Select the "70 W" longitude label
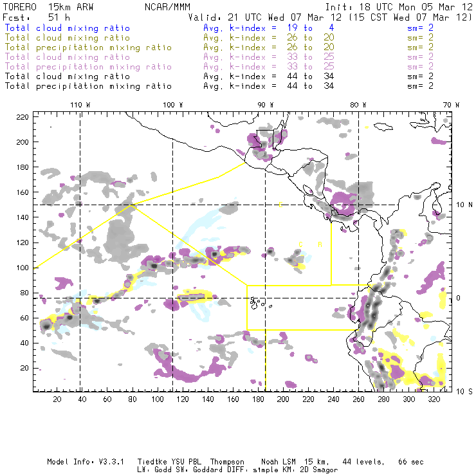Screen dimensions: 476x476 tap(451, 105)
